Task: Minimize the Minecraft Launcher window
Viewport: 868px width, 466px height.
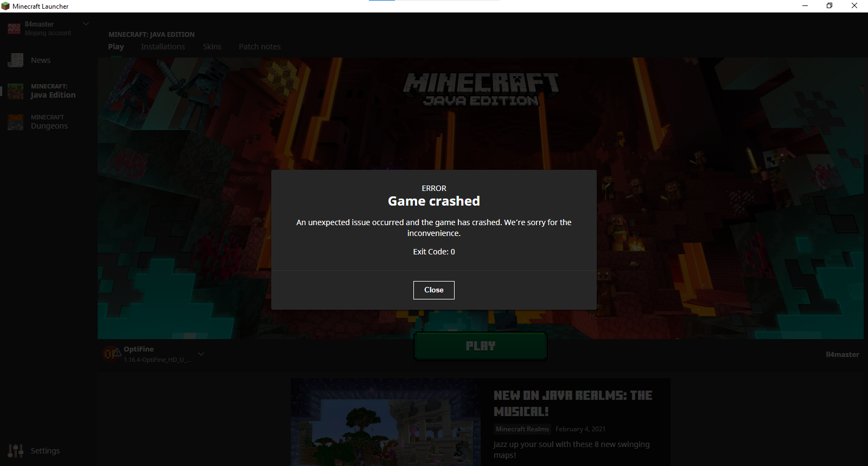Action: [805, 6]
